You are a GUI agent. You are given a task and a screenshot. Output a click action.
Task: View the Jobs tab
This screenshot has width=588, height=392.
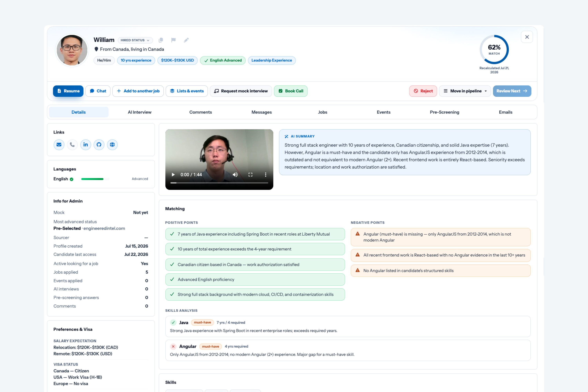point(322,112)
